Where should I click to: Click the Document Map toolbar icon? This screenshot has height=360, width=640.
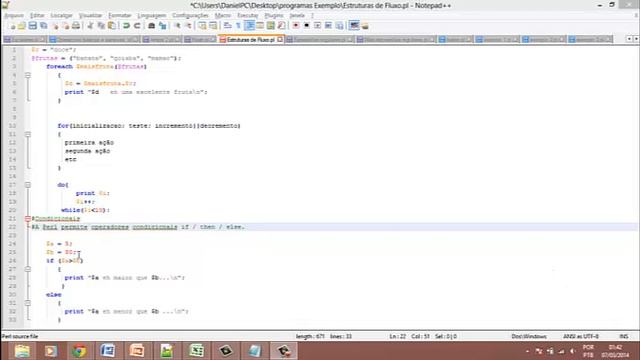(271, 26)
